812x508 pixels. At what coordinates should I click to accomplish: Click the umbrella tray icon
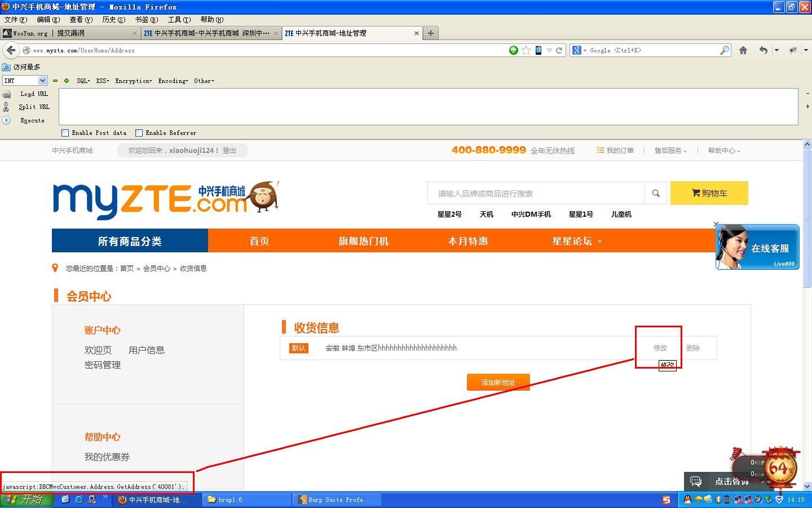698,500
